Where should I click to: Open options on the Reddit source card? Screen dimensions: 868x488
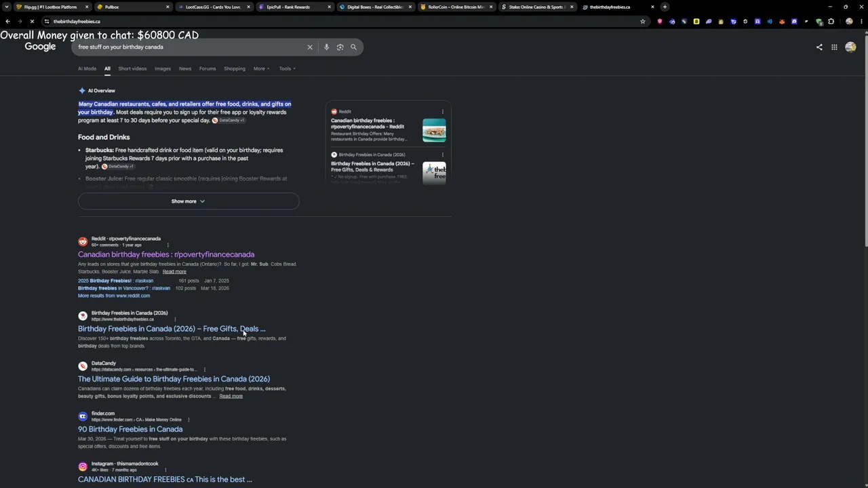(x=443, y=112)
